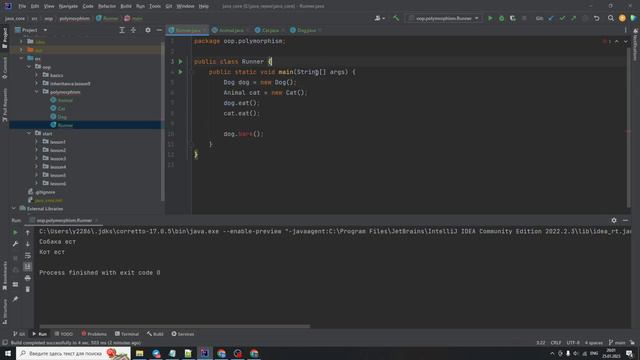Rerun the program in the Run panel
640x360 pixels.
[15, 232]
